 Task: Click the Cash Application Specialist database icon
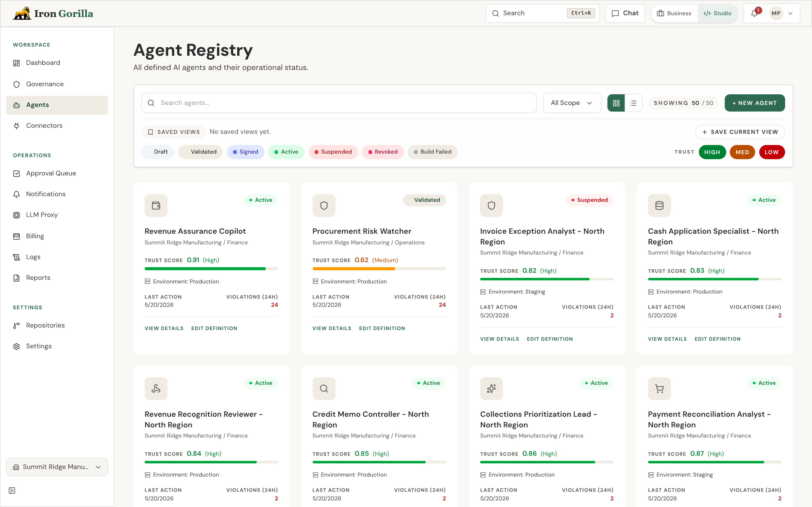point(659,206)
